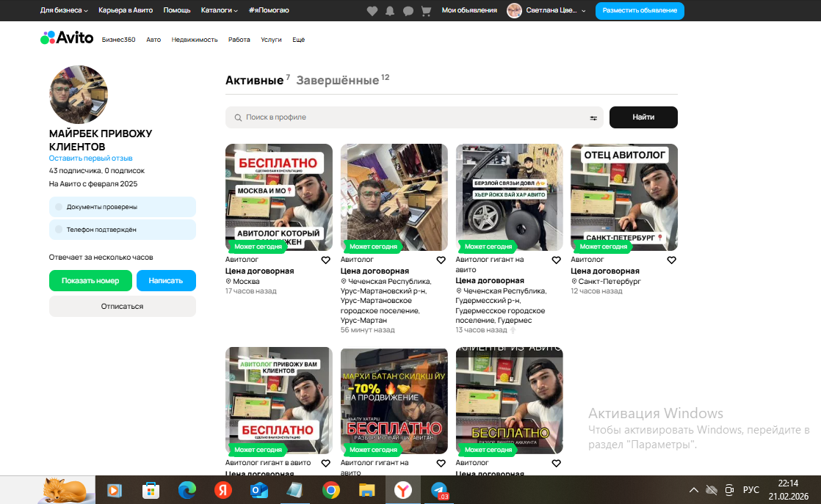Open File Explorer in taskbar

pos(366,490)
